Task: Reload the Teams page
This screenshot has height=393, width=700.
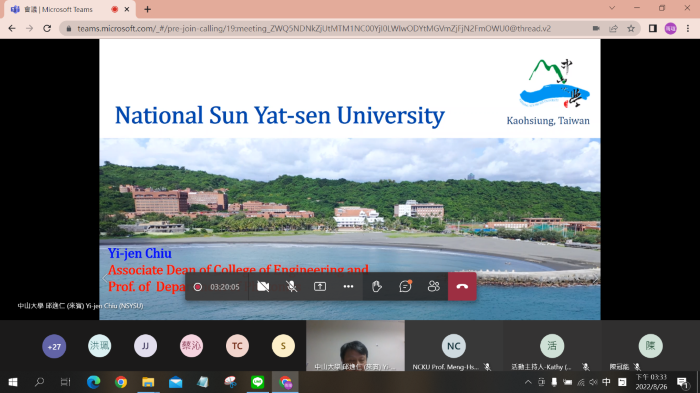Action: (47, 28)
